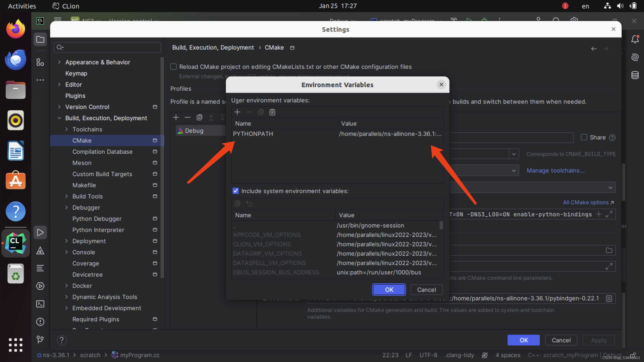Click the Firefox icon in Ubuntu dock
Screen dimensions: 644x362
coord(16,29)
